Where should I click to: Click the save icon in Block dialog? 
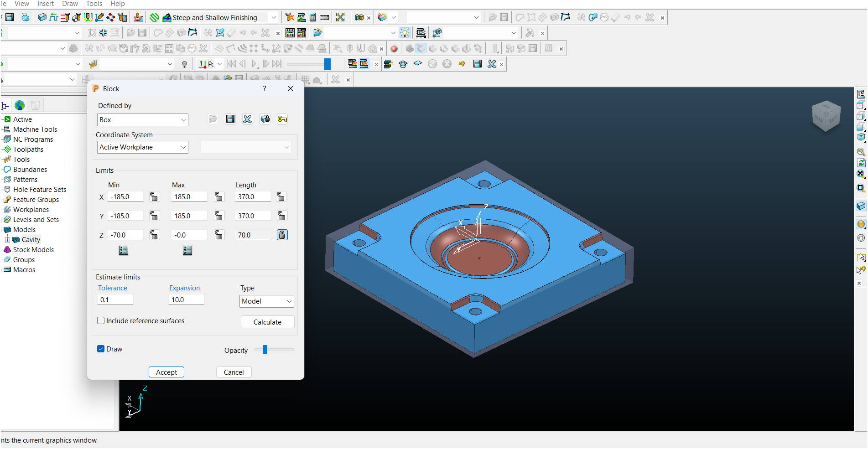230,119
